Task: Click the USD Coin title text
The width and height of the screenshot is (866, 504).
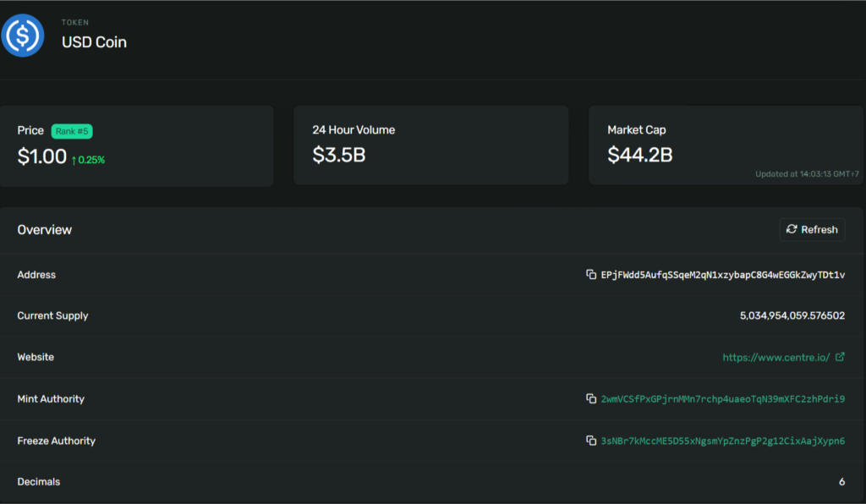Action: pyautogui.click(x=94, y=42)
